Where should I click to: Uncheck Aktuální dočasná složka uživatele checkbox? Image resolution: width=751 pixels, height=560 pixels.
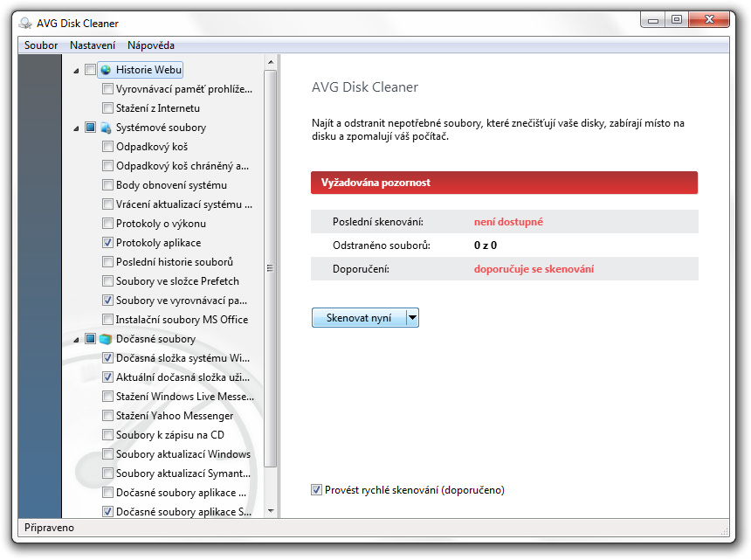[107, 377]
